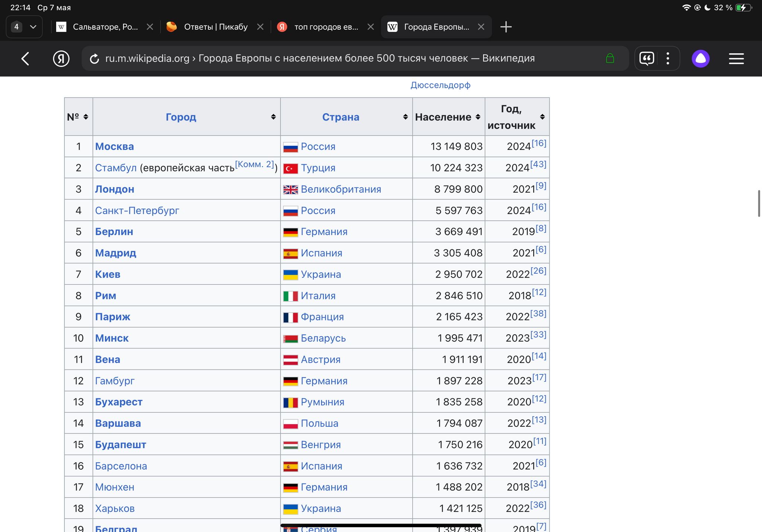Open footnote [43] for Стамбул
Screen dimensions: 762x532
(538, 164)
